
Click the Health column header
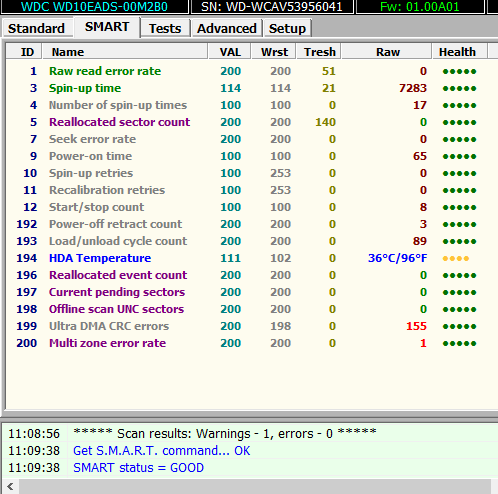(459, 52)
